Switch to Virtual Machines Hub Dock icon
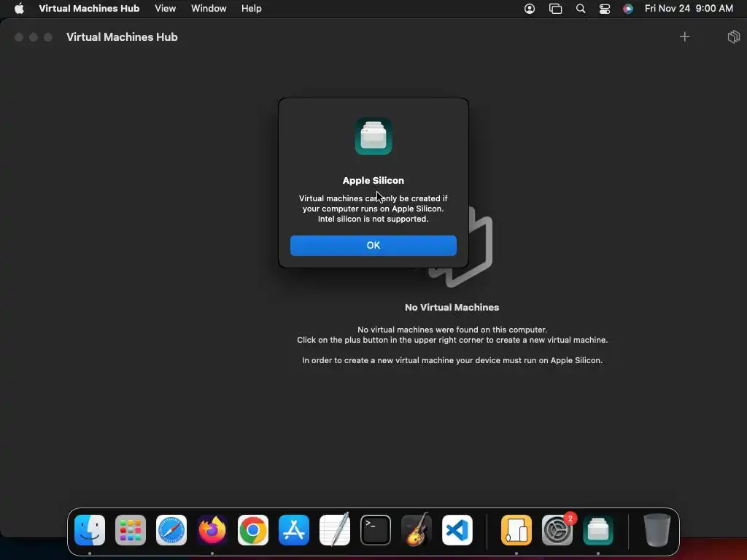 [x=598, y=530]
